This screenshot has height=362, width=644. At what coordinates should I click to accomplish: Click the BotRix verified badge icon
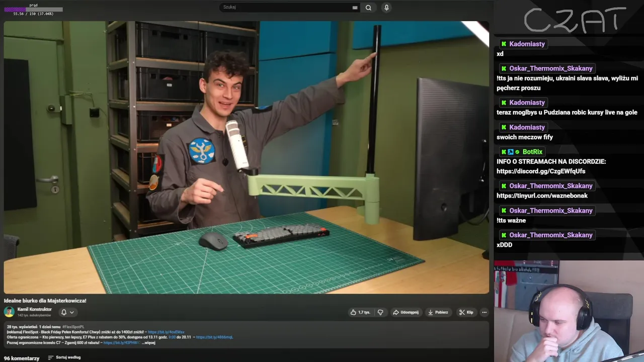517,152
